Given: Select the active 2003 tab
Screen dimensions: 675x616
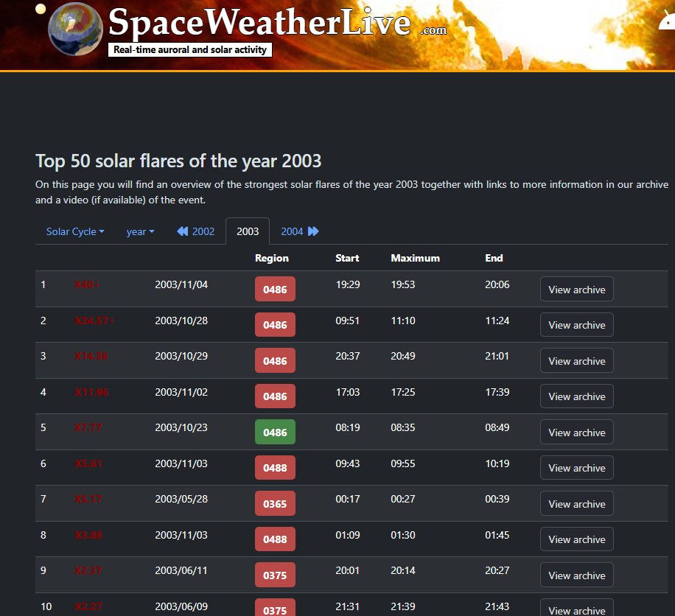Looking at the screenshot, I should 248,231.
